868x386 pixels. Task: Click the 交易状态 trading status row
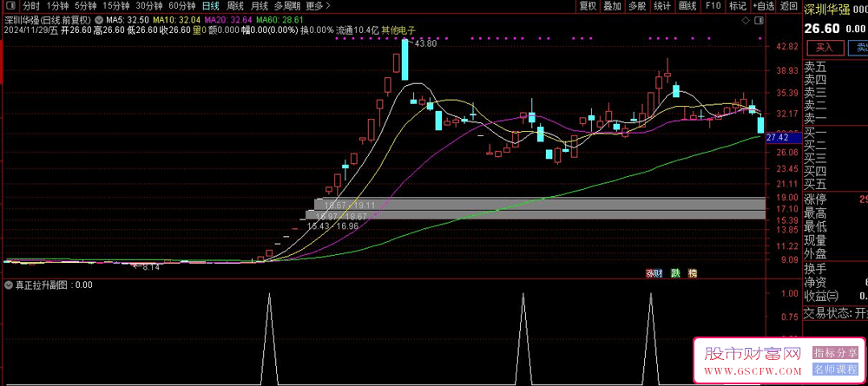tap(835, 313)
